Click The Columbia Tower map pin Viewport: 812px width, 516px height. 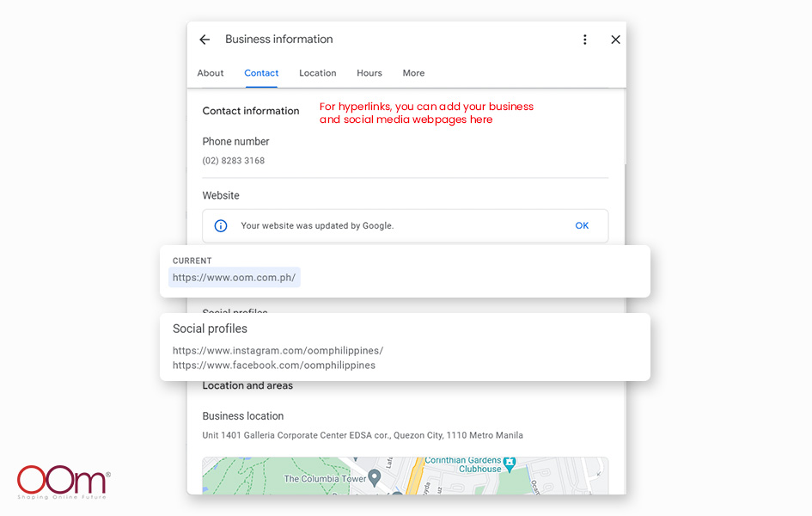[x=375, y=477]
